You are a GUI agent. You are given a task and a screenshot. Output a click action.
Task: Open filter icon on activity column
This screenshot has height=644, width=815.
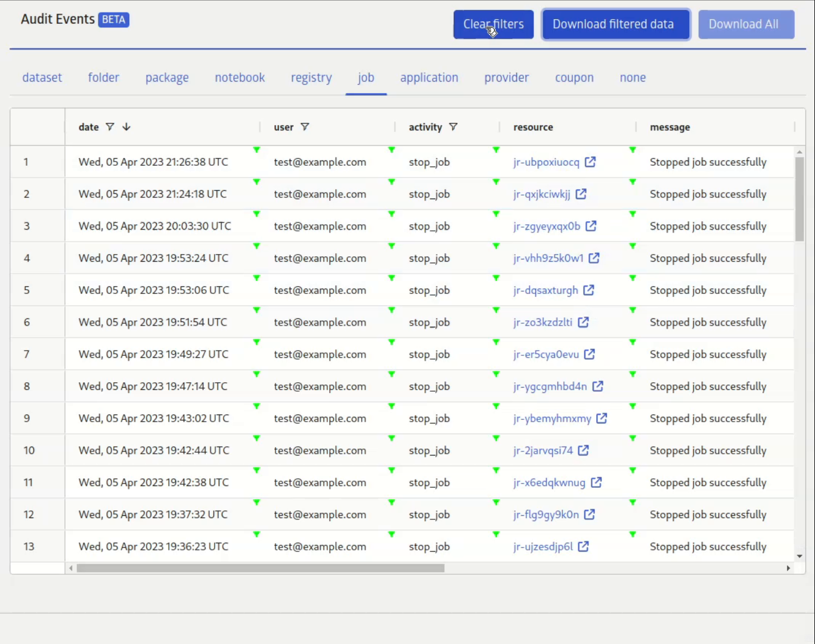453,127
